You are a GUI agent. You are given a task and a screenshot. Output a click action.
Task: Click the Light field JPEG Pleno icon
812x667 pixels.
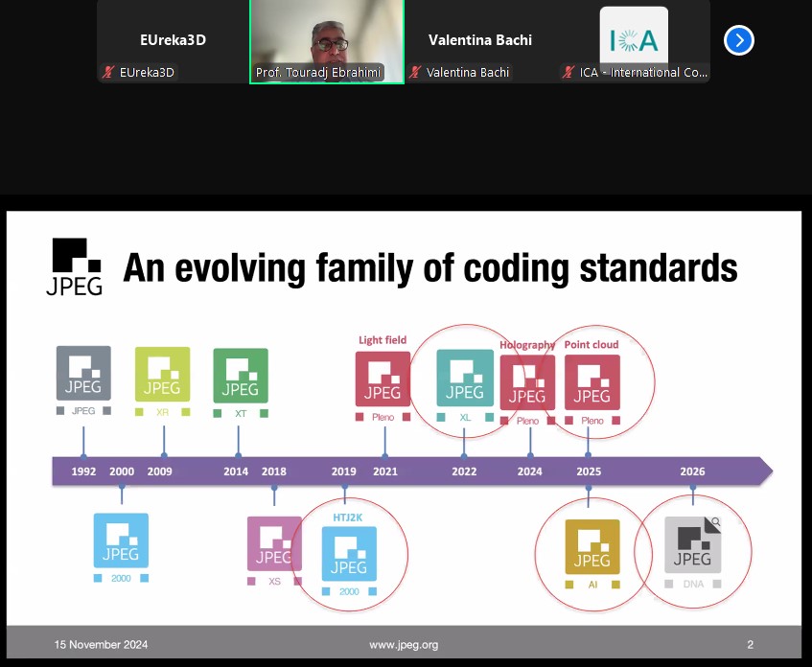tap(383, 379)
